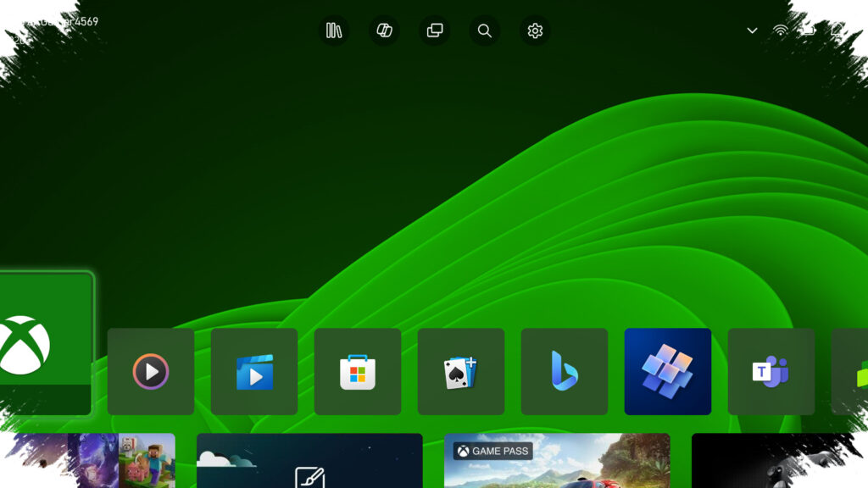Open the Bing app tile

click(565, 371)
